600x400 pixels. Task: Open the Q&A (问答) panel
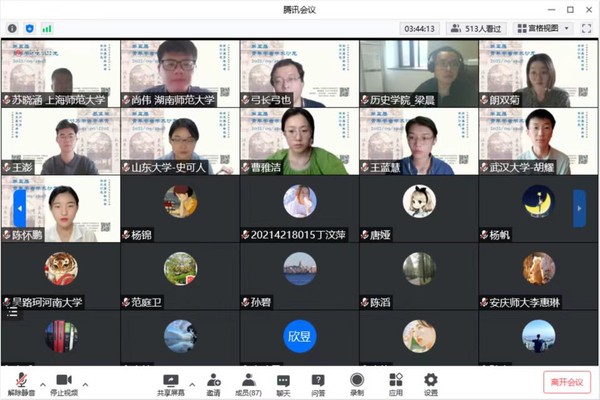click(x=318, y=381)
